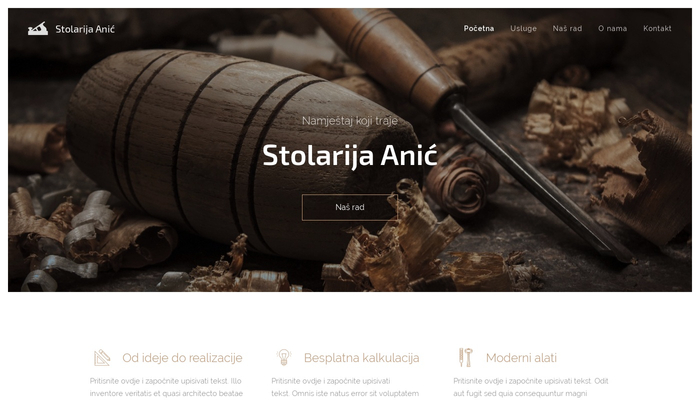
Task: Click the ruler and triangle design icon
Action: 102,358
